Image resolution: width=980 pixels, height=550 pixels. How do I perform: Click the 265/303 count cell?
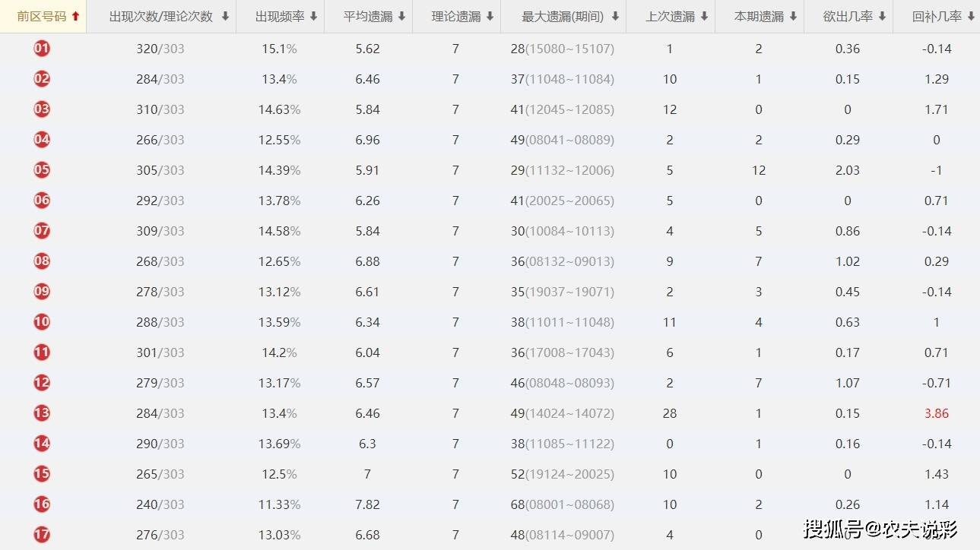[x=160, y=474]
